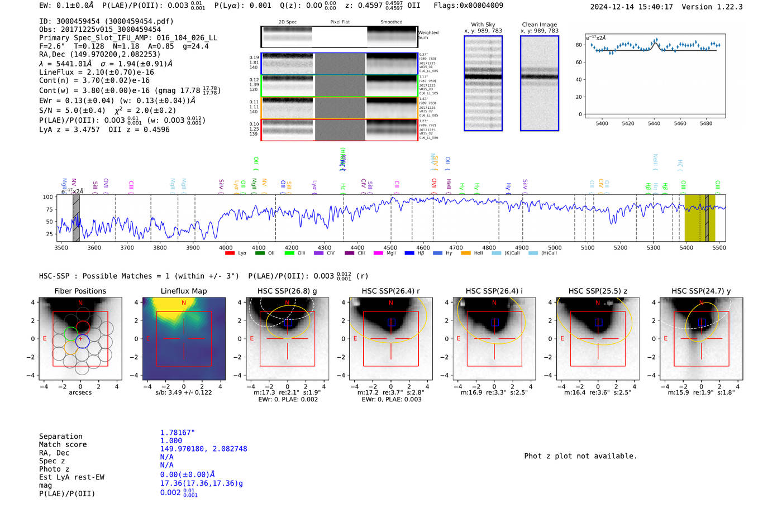Select the CIII legend swatch
Image resolution: width=782 pixels, height=532 pixels.
[350, 253]
